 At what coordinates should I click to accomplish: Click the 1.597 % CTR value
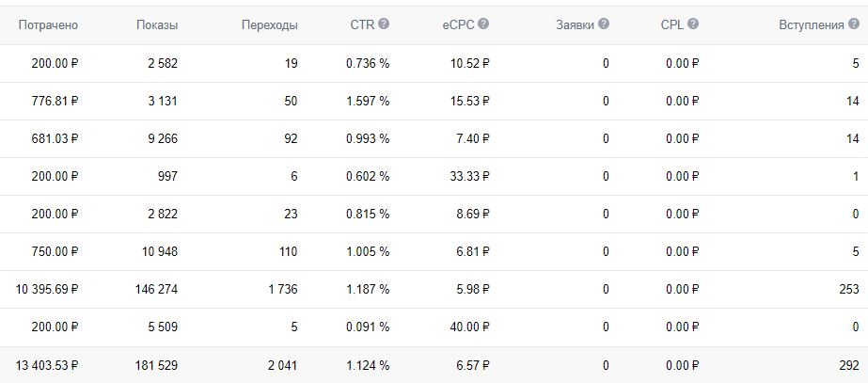click(367, 102)
